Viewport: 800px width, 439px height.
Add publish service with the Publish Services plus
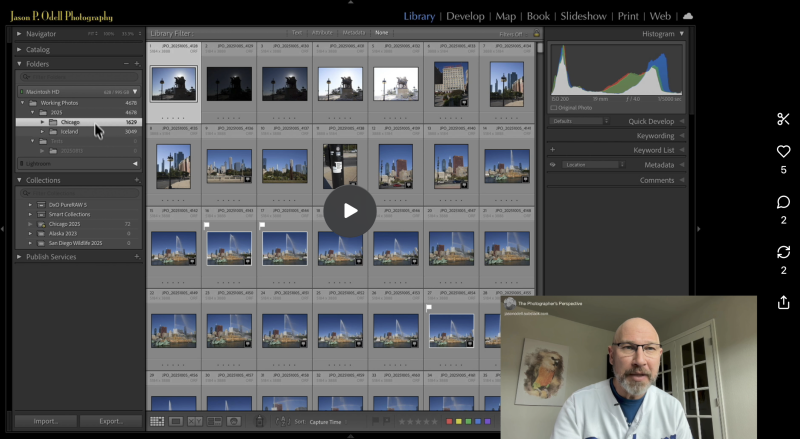137,257
